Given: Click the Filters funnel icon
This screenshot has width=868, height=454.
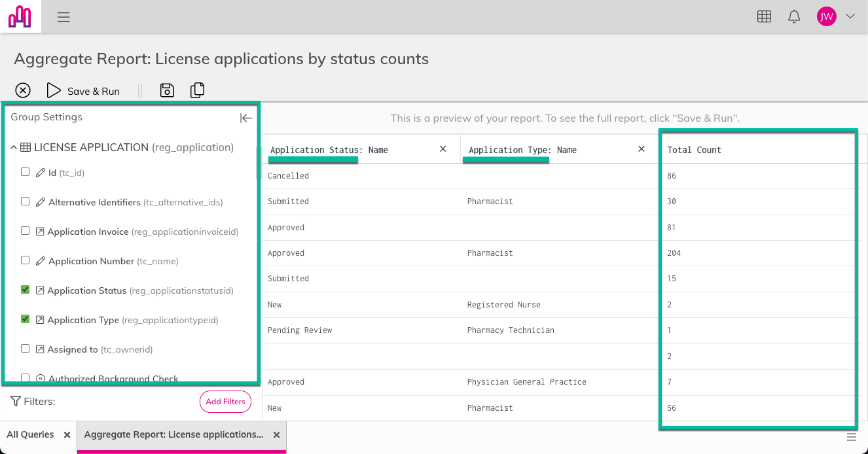Looking at the screenshot, I should point(16,401).
